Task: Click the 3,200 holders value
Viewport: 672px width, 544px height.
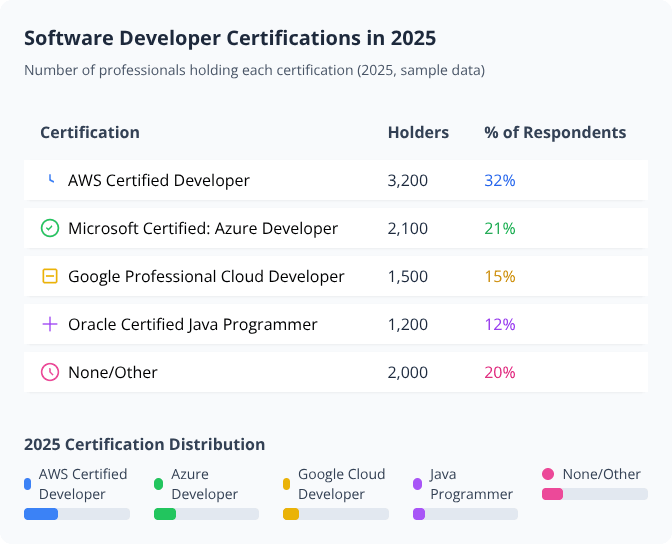Action: [x=408, y=180]
